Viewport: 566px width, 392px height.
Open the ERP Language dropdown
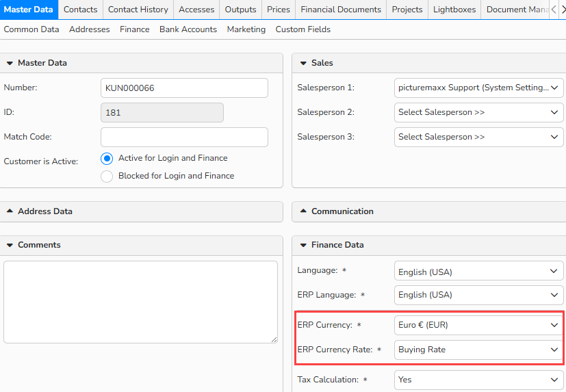(478, 295)
